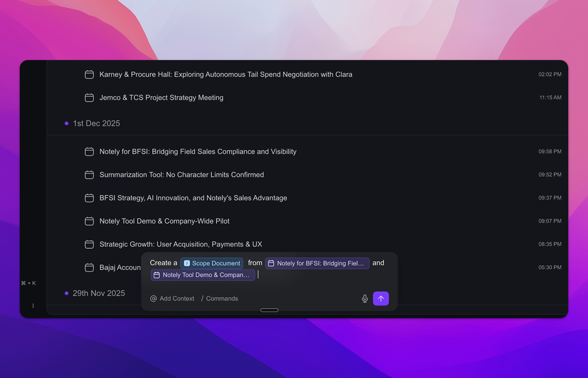
Task: Click the "Notely for BFSI: Bridging Fiel..." chip
Action: (317, 263)
